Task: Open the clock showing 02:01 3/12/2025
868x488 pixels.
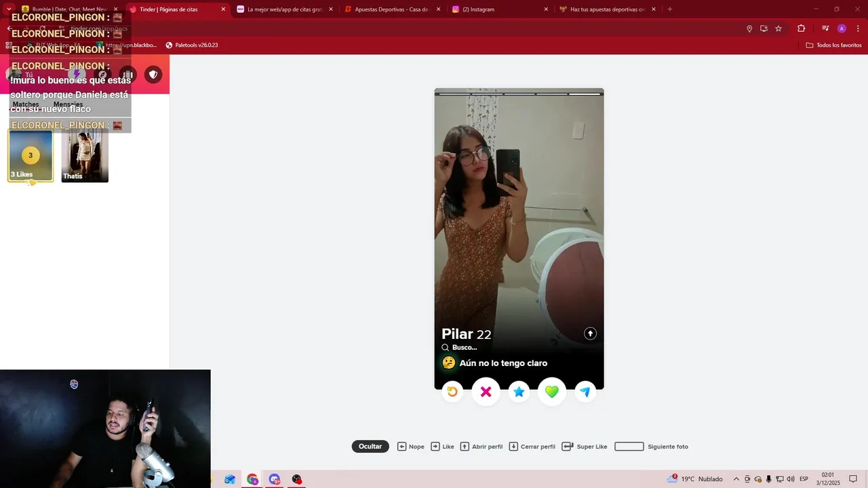Action: [828, 479]
